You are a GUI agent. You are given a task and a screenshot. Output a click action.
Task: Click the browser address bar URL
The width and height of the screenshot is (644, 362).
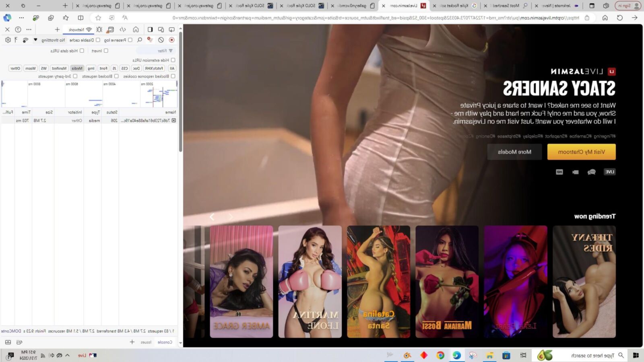pyautogui.click(x=376, y=18)
